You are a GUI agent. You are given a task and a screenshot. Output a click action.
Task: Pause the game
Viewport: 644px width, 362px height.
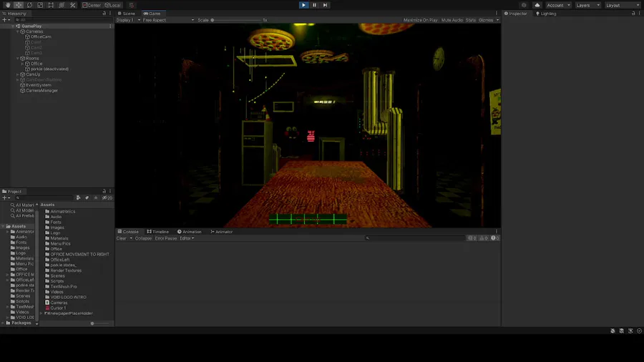tap(315, 5)
